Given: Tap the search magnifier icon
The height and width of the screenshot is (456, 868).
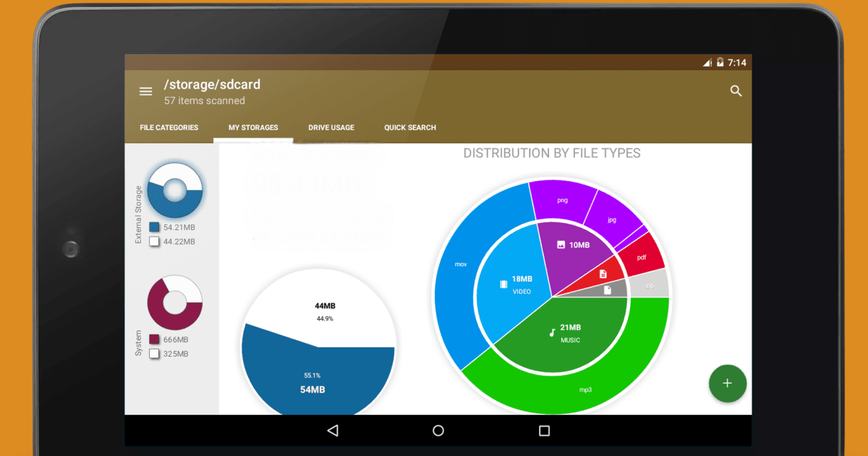Looking at the screenshot, I should point(736,91).
